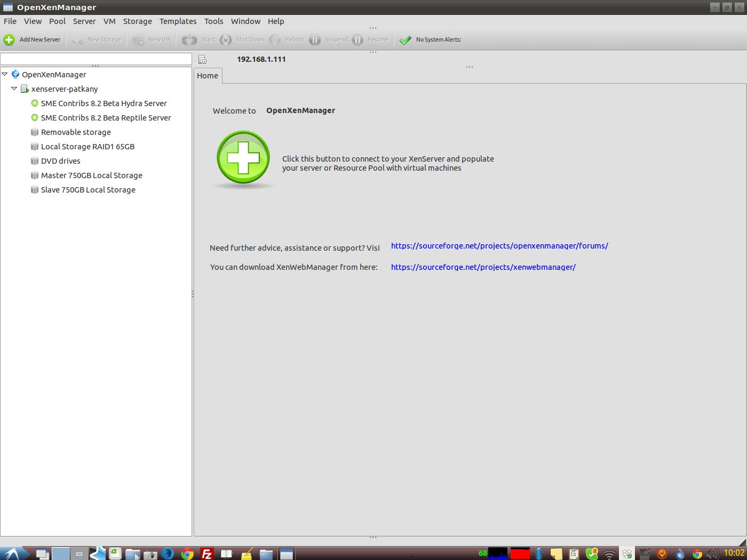
Task: Click the green checkmark system alerts icon
Action: click(x=406, y=40)
